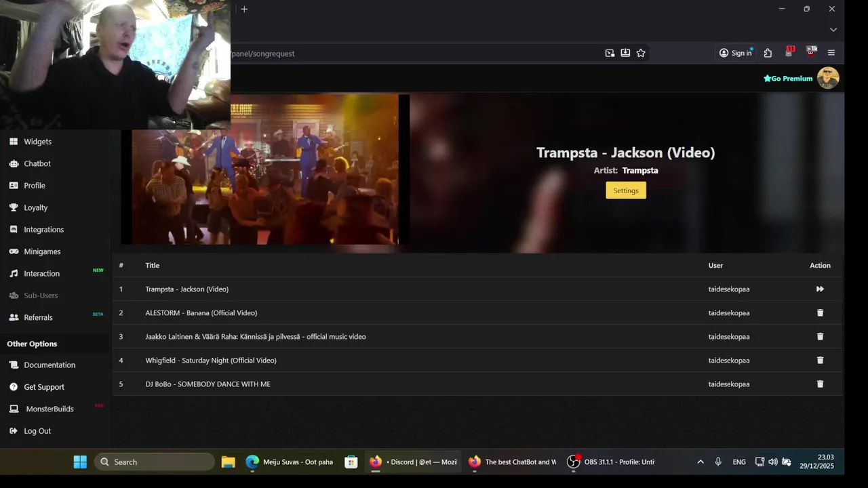Open the MonsterBuilds link
Image resolution: width=868 pixels, height=488 pixels.
[50, 409]
